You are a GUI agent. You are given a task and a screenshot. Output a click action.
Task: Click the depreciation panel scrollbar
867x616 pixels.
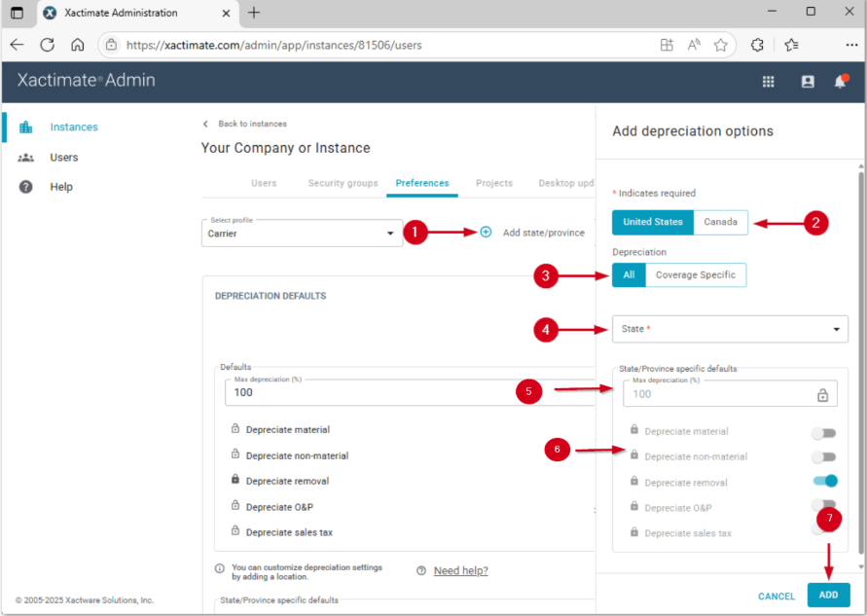[861, 362]
